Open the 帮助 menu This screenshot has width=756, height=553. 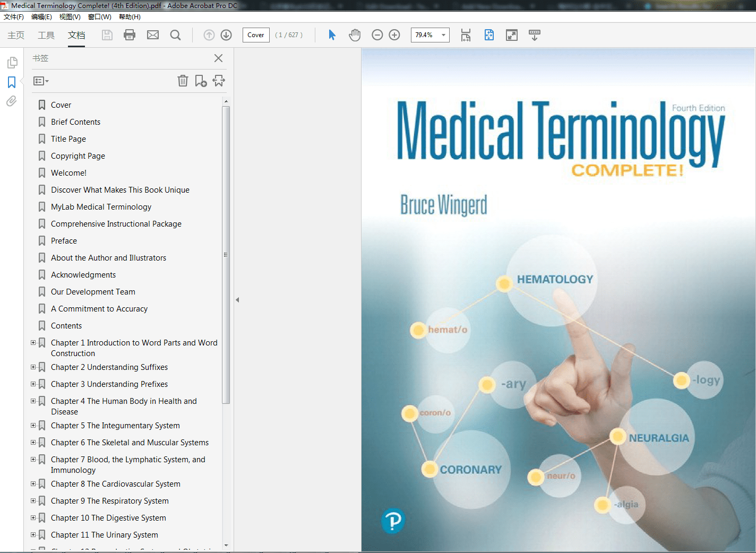point(129,16)
